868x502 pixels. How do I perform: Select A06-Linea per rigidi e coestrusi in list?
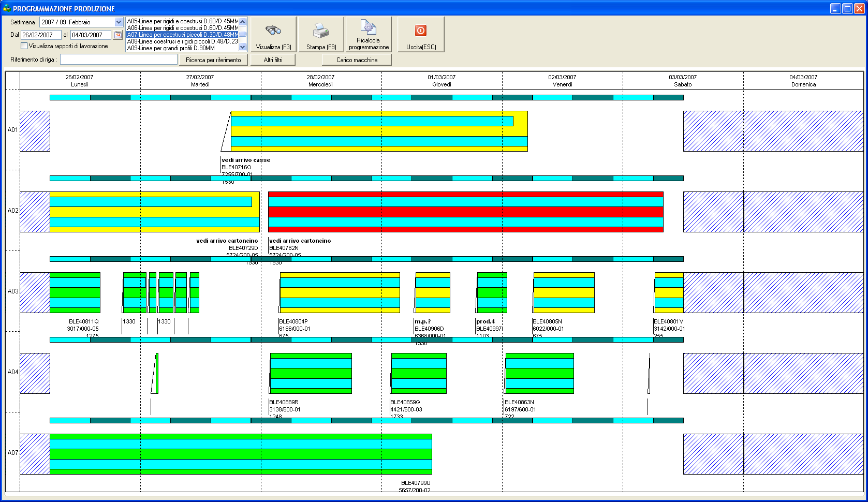click(x=182, y=28)
